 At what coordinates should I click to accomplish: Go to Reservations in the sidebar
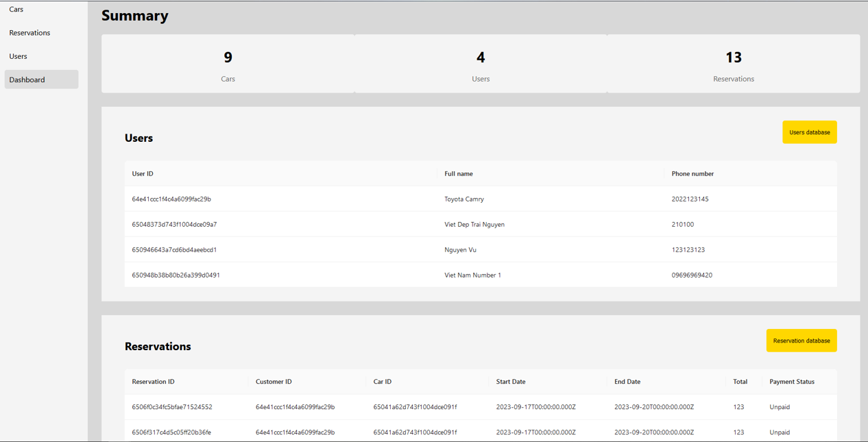point(41,33)
